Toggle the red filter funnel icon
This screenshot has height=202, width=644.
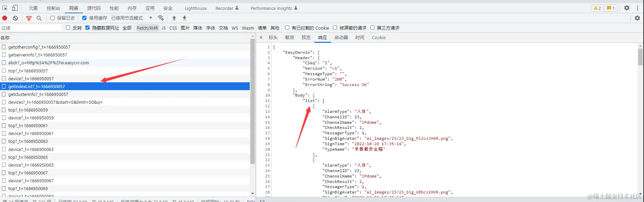click(x=29, y=18)
